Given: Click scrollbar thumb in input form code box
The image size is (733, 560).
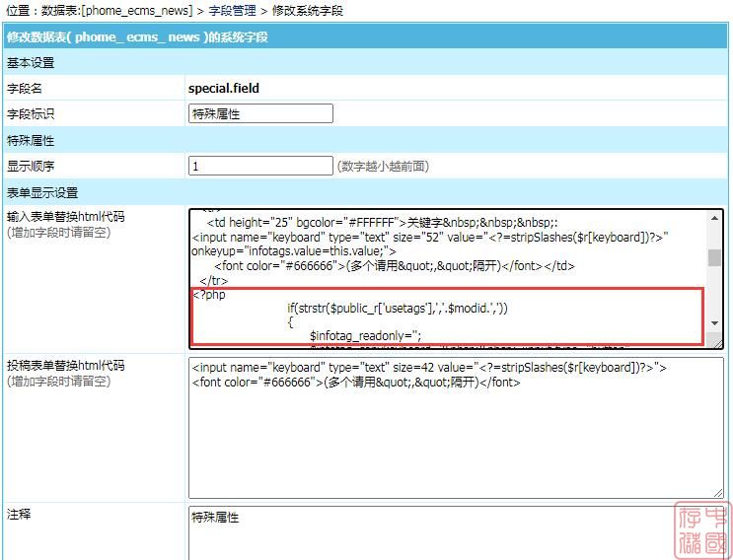Looking at the screenshot, I should coord(714,257).
